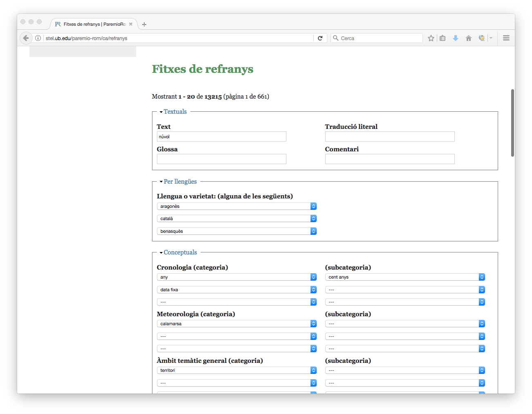Image resolution: width=532 pixels, height=414 pixels.
Task: Bookmark this page with the star icon
Action: coord(431,38)
